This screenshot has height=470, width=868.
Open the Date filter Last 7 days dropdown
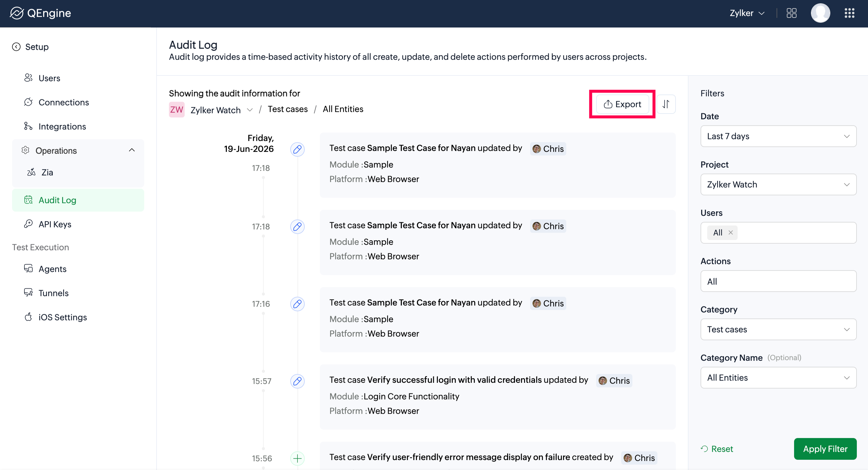[x=778, y=136]
